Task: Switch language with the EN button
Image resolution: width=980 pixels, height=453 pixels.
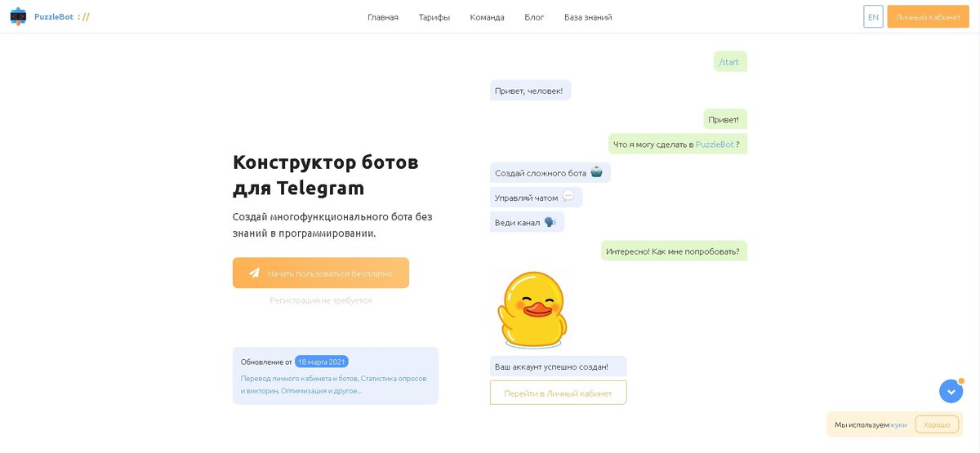Action: (x=873, y=16)
